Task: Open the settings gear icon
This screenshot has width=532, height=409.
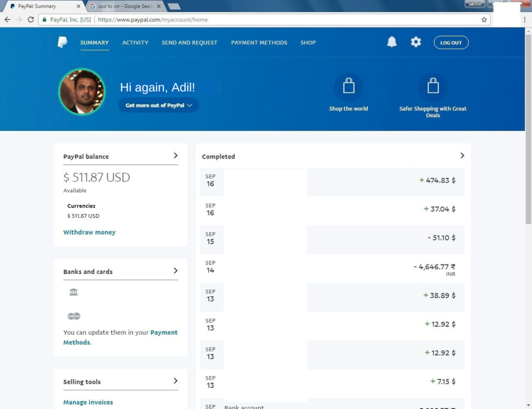Action: tap(416, 42)
